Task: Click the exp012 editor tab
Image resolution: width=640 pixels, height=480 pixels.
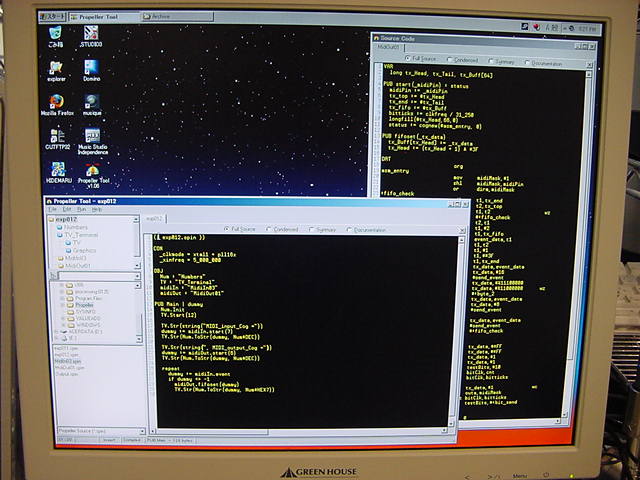Action: (154, 219)
